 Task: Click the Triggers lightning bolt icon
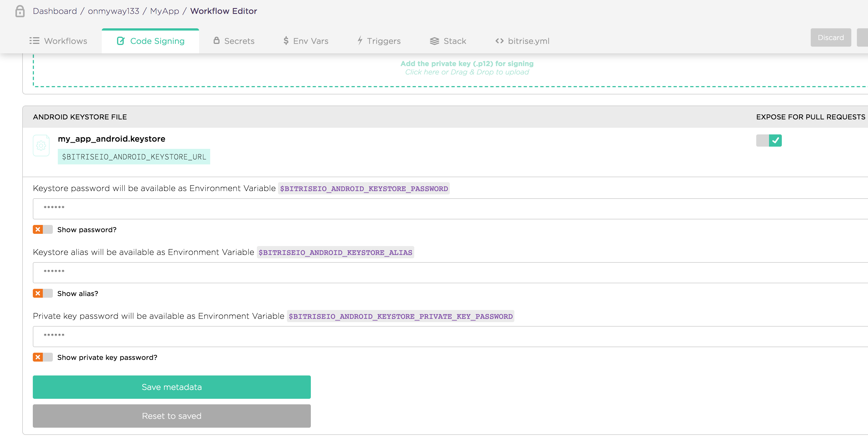(x=360, y=40)
